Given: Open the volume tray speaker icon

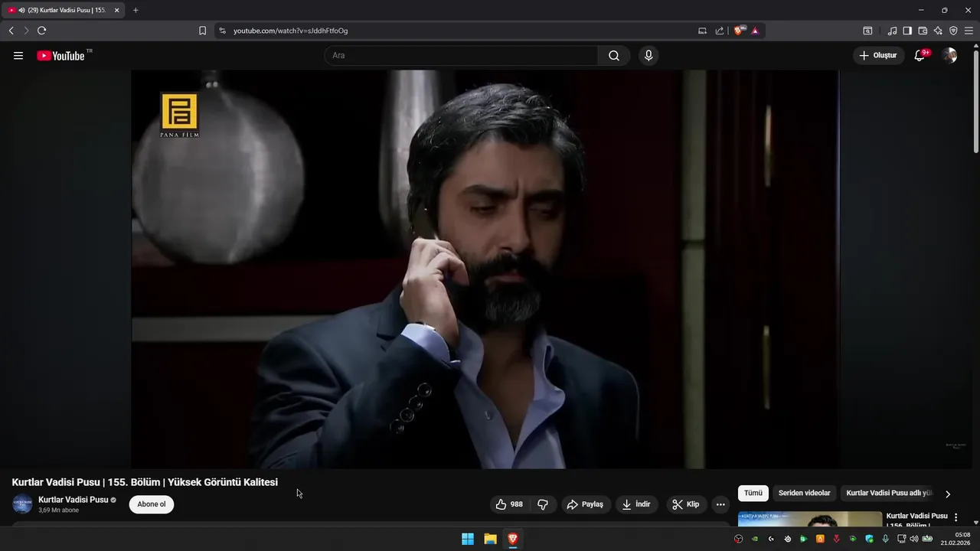Looking at the screenshot, I should [x=913, y=539].
